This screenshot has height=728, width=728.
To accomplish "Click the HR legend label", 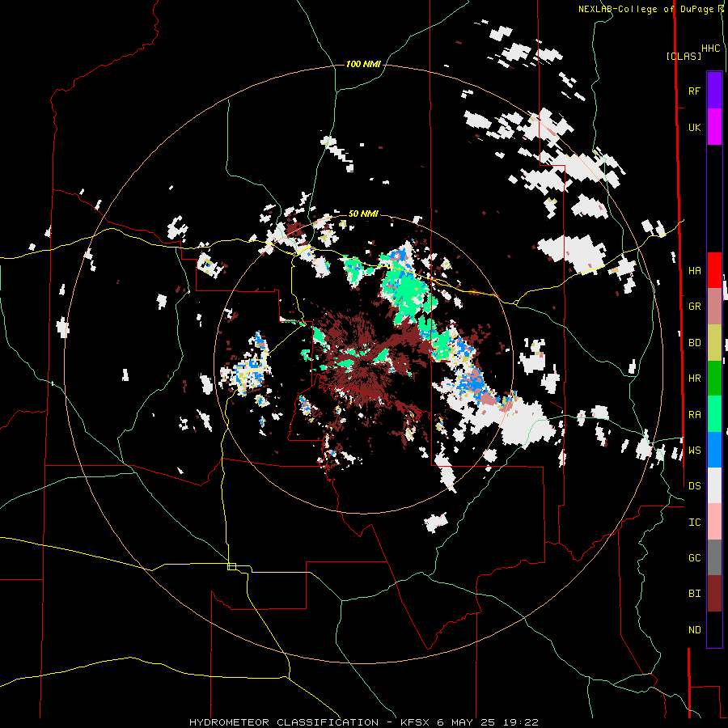I will point(694,379).
